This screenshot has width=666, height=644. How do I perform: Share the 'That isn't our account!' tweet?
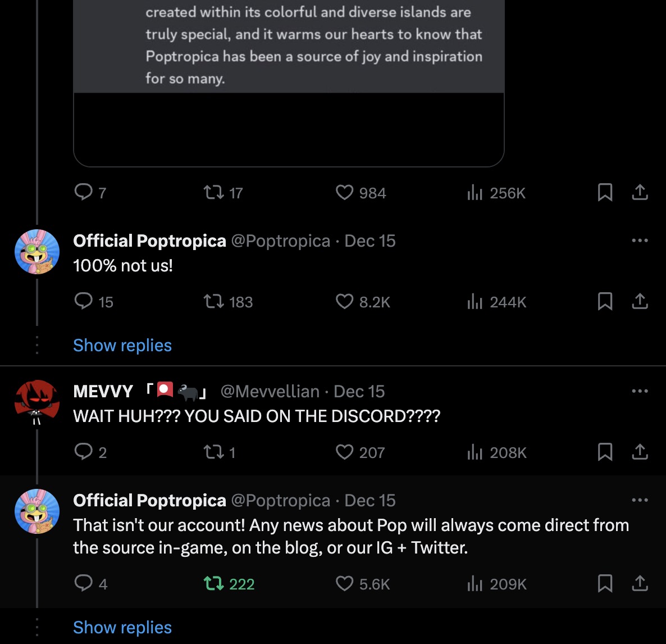pyautogui.click(x=640, y=584)
